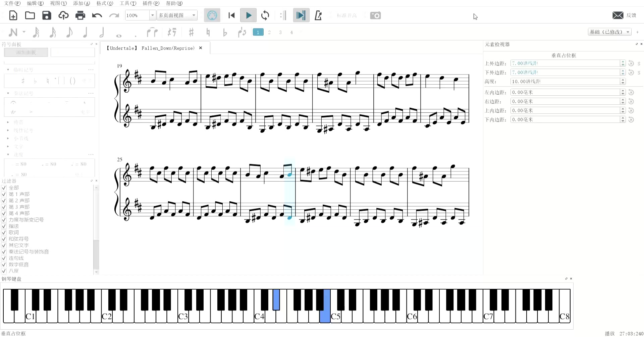
Task: Flip note stem direction
Action: tap(242, 32)
